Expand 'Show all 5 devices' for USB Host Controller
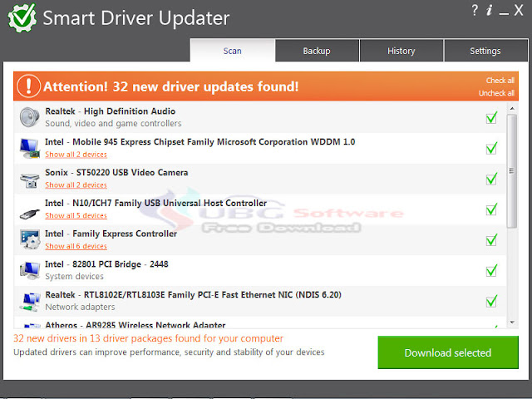This screenshot has width=532, height=399. [76, 215]
